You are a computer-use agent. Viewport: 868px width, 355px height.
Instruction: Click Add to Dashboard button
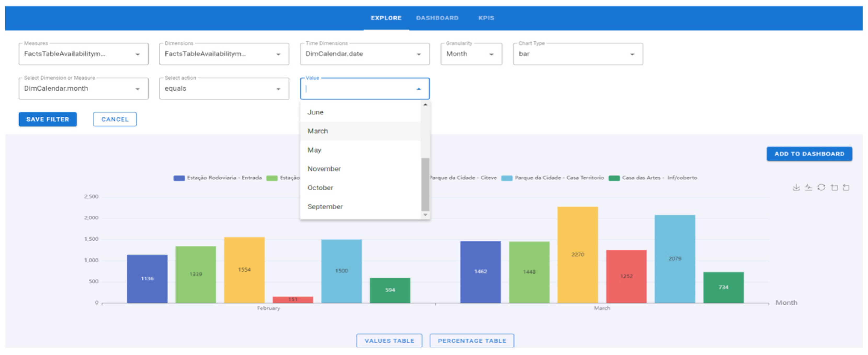pyautogui.click(x=809, y=154)
